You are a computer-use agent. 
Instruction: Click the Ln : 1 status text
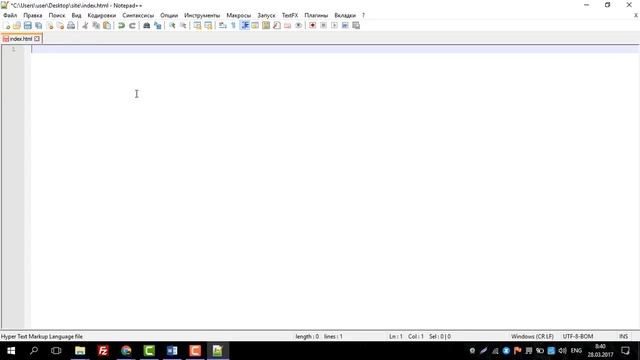click(396, 336)
